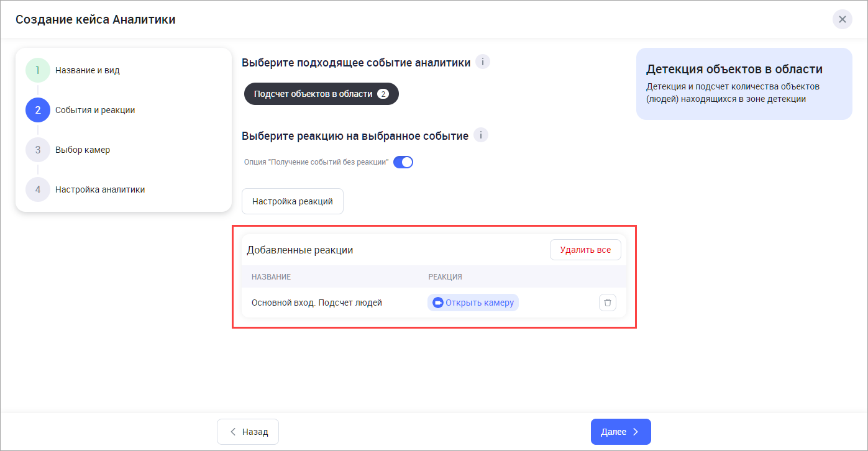This screenshot has width=868, height=451.
Task: Click the Основной вход. Подсчет людей row name
Action: pyautogui.click(x=317, y=303)
